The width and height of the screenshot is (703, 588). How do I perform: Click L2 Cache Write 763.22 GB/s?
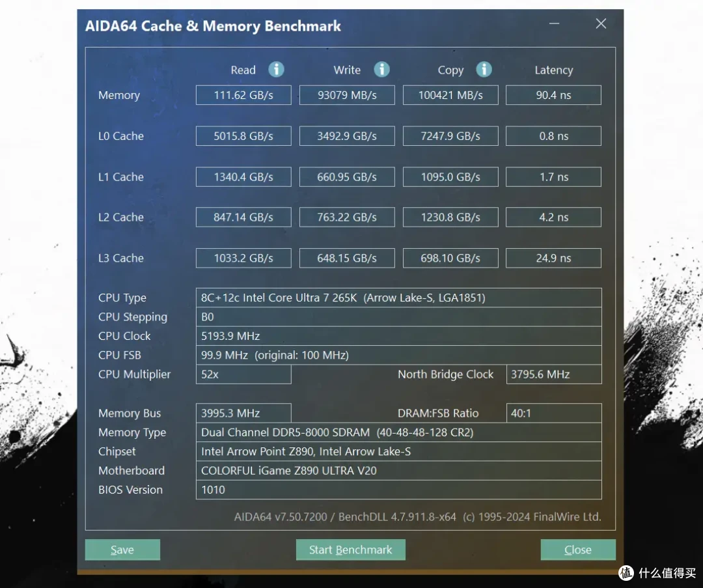coord(347,217)
